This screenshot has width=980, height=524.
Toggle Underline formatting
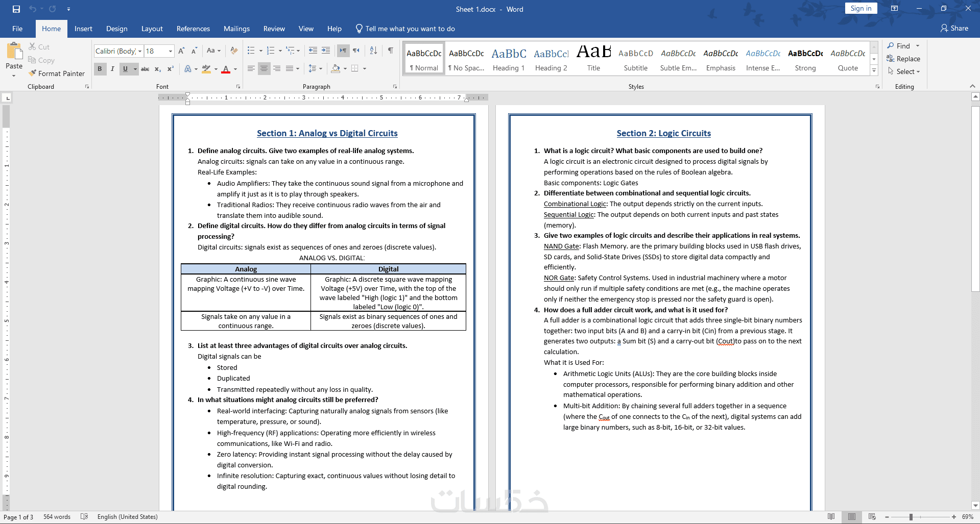point(125,69)
